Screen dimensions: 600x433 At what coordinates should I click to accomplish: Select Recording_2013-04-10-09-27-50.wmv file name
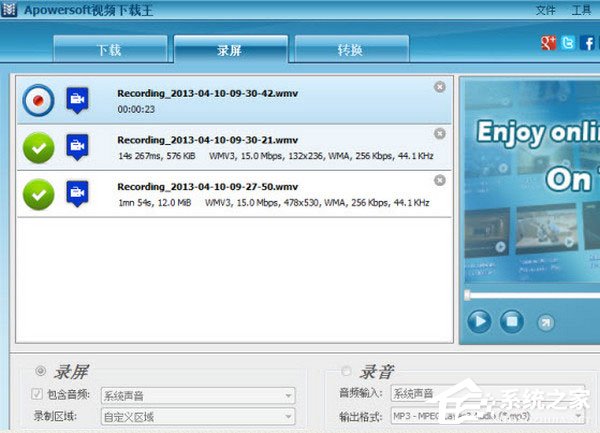207,187
